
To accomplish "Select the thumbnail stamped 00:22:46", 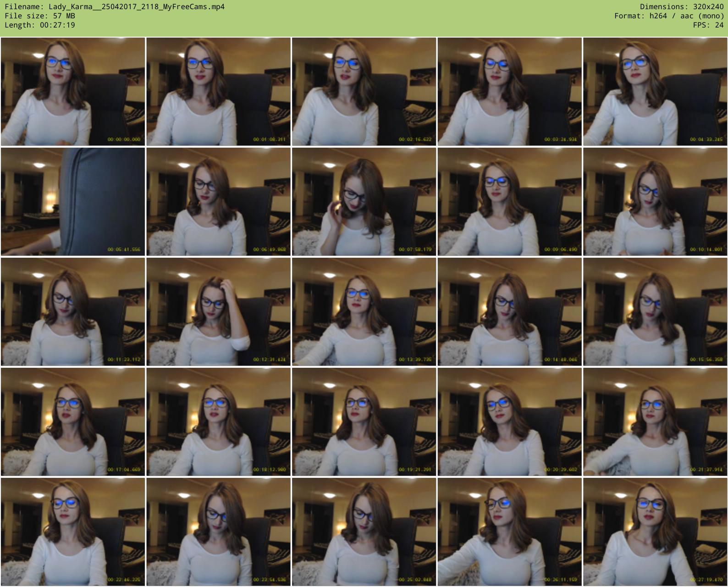I will click(73, 532).
